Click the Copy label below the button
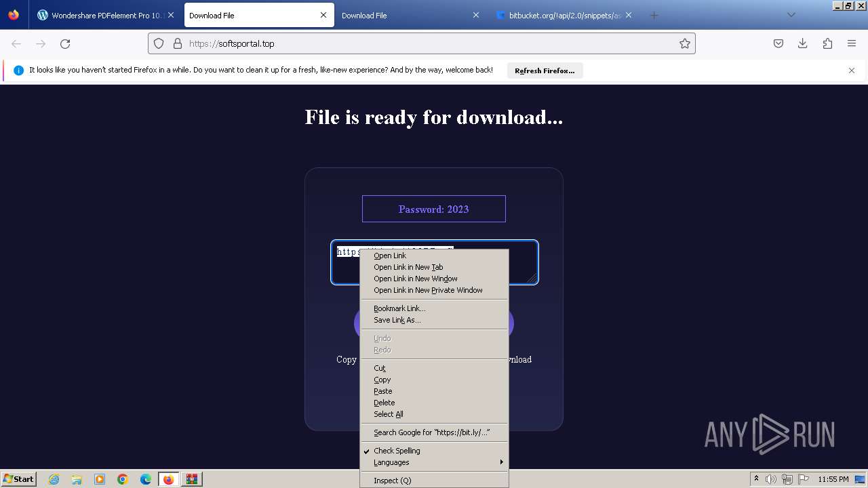The height and width of the screenshot is (488, 868). coord(347,360)
